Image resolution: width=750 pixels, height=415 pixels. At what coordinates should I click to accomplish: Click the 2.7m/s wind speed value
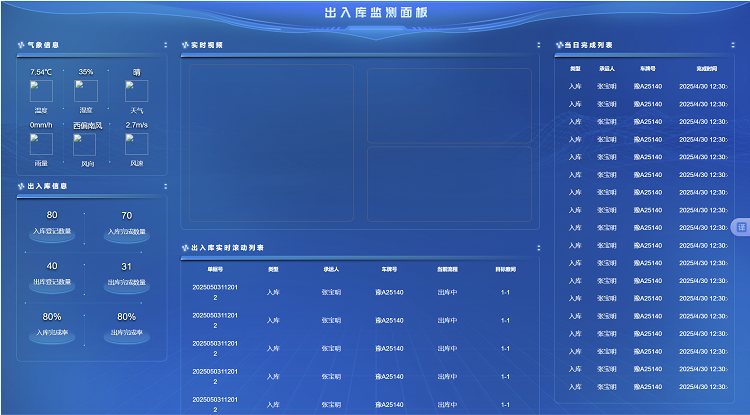point(137,125)
